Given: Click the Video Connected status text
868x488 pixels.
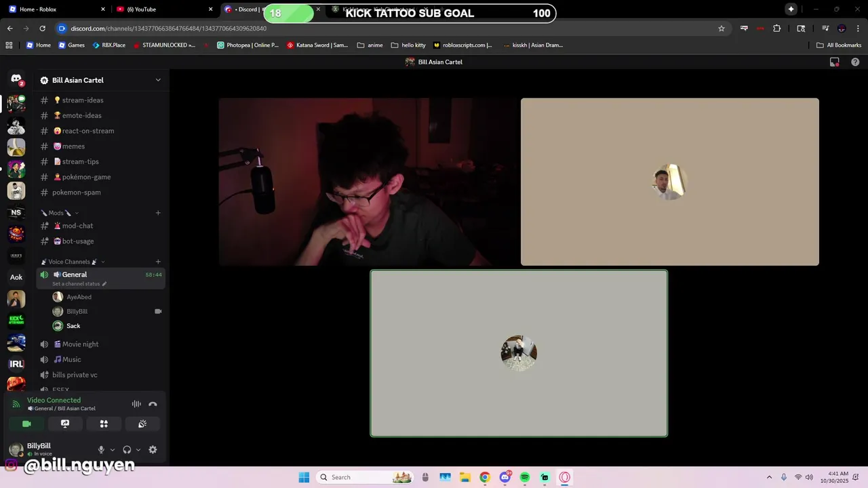Looking at the screenshot, I should point(54,400).
